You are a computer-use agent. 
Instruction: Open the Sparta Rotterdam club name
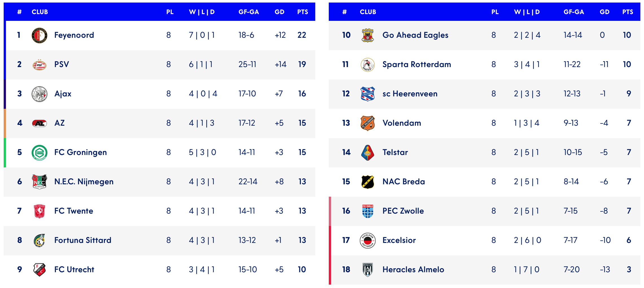point(417,65)
